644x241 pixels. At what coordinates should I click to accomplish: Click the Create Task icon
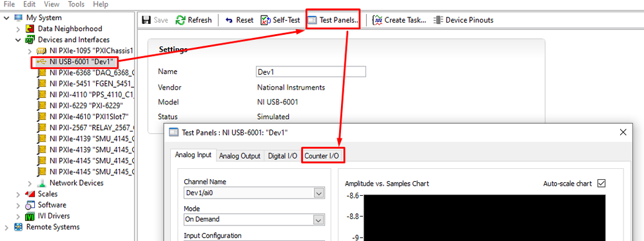pos(378,20)
